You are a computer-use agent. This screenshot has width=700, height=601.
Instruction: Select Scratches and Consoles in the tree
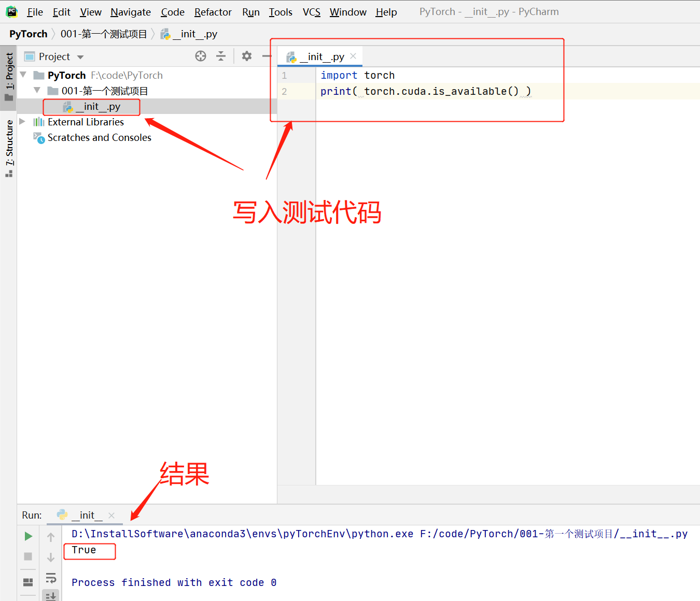(x=100, y=138)
